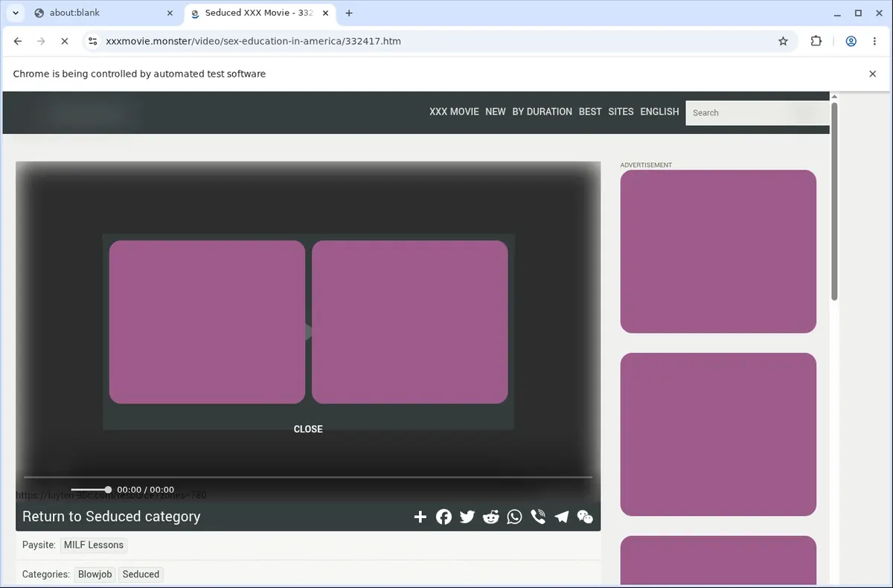
Task: Adjust the player volume slider
Action: coord(90,489)
